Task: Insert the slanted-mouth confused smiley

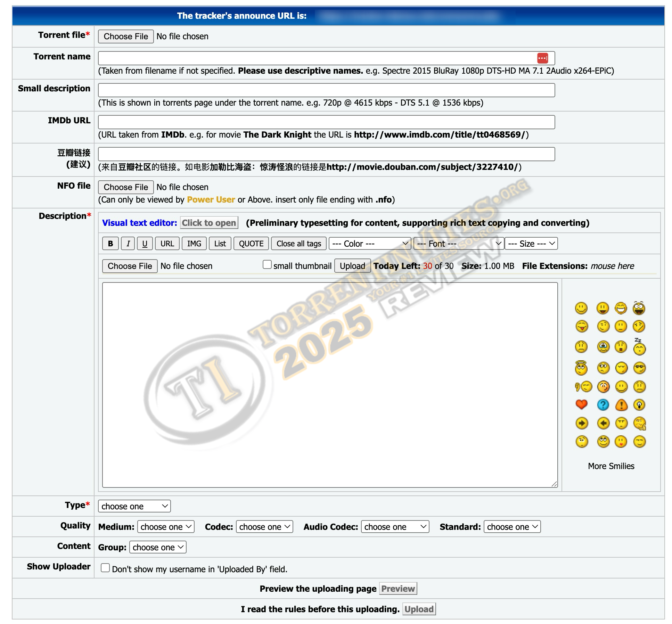Action: (x=639, y=327)
